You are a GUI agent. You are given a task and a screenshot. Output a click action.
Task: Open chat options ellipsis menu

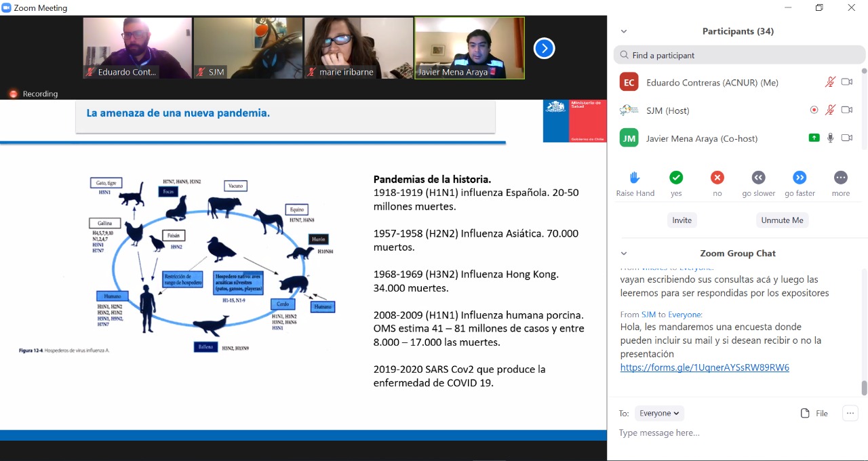click(850, 413)
